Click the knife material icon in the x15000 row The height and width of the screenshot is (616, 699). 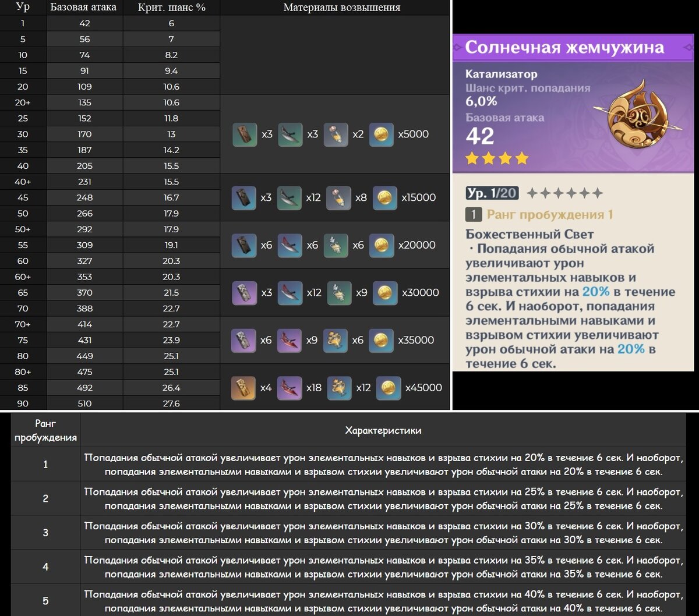pos(290,198)
